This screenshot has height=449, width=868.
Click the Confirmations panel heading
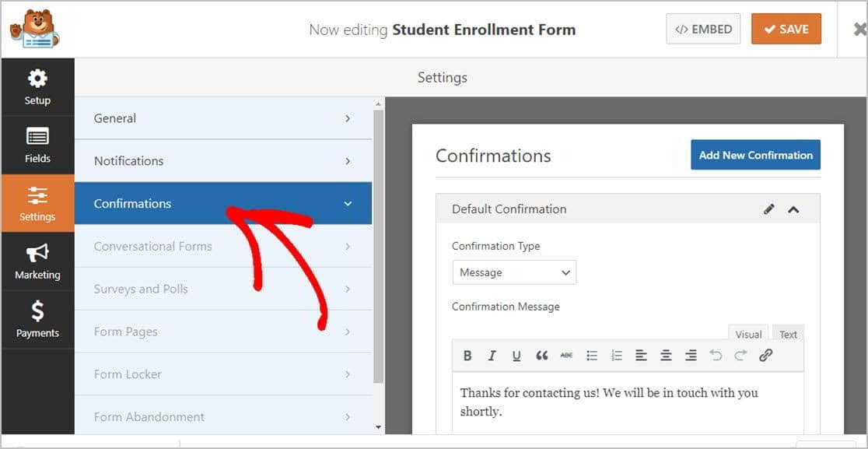click(493, 156)
